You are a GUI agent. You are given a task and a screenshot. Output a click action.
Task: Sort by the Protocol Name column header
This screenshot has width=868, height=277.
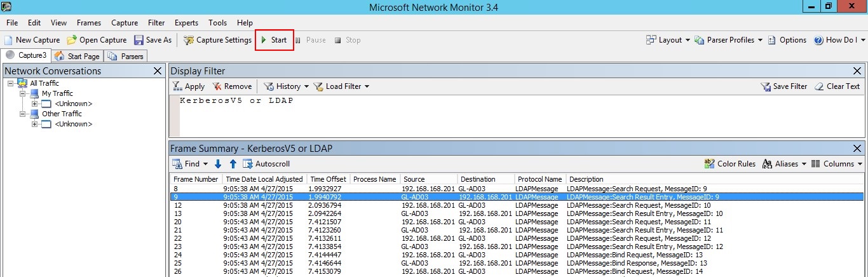click(539, 179)
